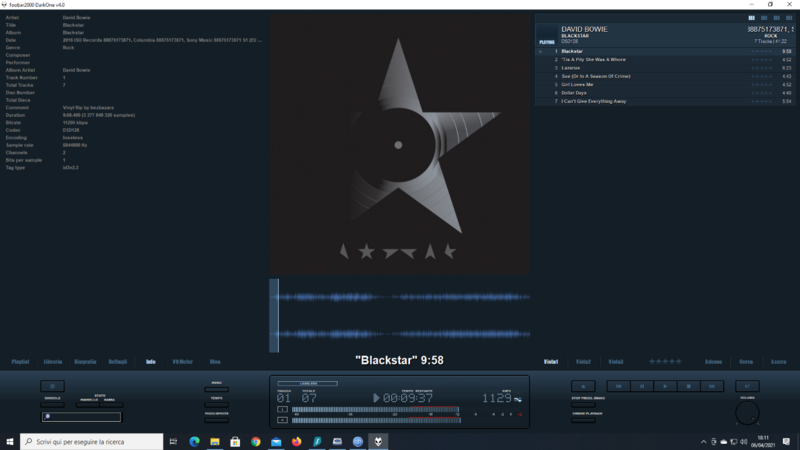The image size is (800, 450).
Task: Open Microsoft Store from taskbar
Action: click(235, 441)
